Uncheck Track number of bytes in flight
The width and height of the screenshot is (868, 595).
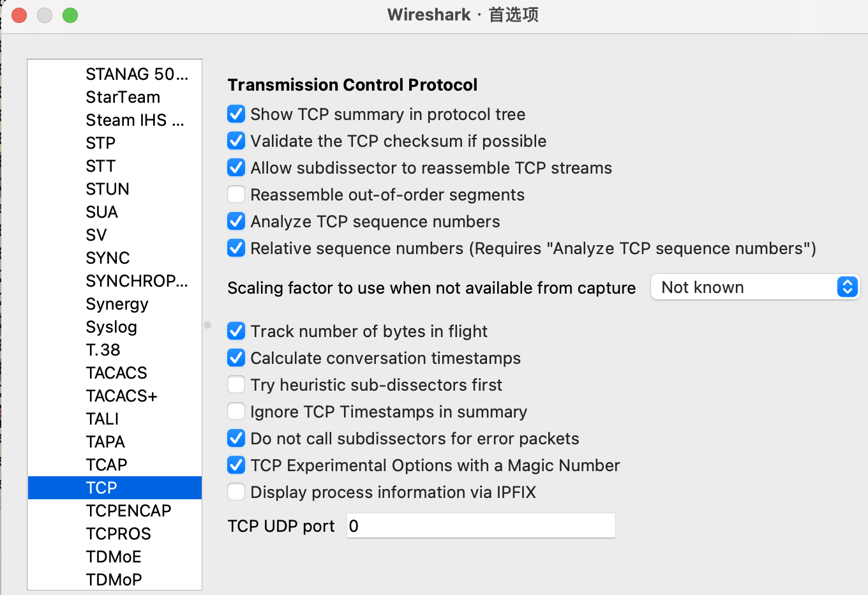tap(236, 331)
